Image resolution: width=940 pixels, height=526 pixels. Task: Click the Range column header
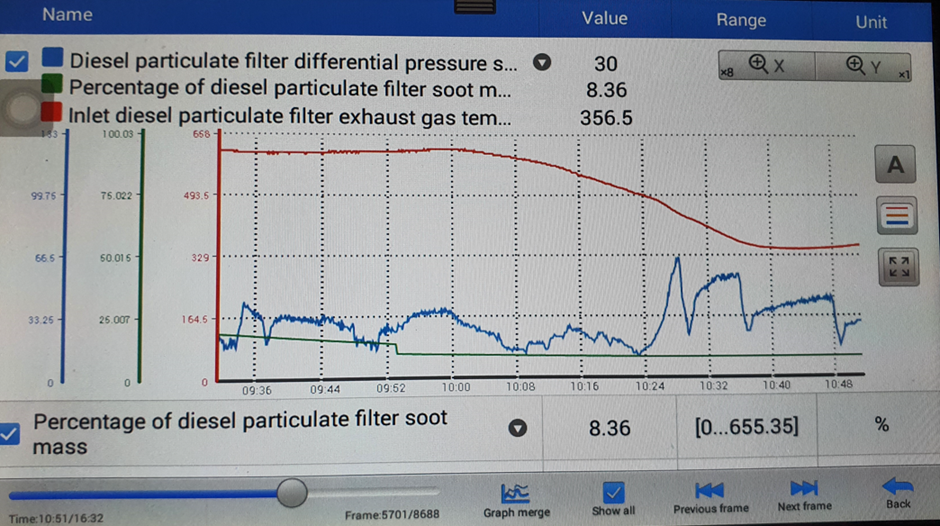click(740, 20)
